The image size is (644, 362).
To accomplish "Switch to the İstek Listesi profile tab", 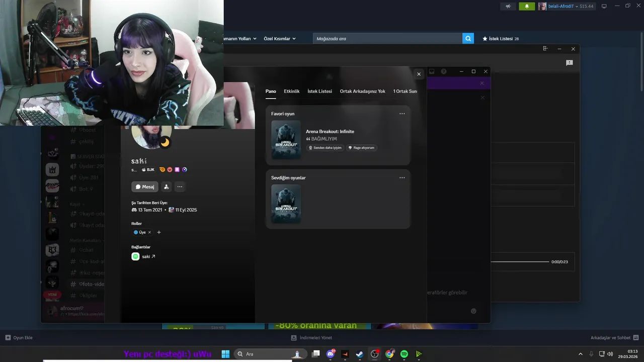I will tap(319, 92).
